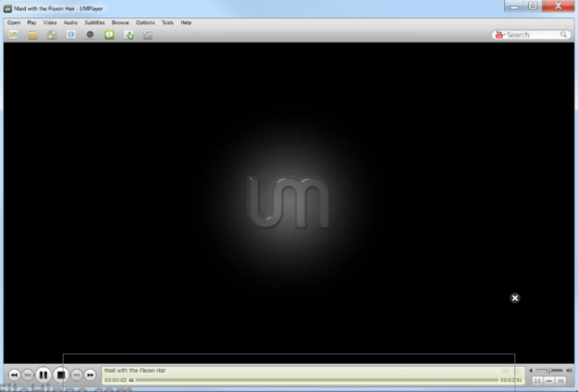Open the Tools menu

click(x=168, y=22)
